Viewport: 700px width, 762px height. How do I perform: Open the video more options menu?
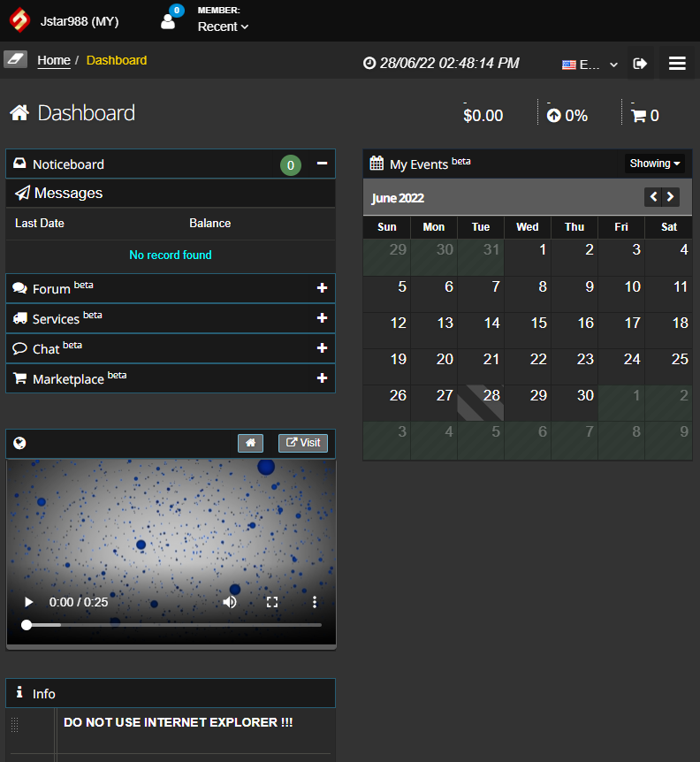tap(315, 602)
